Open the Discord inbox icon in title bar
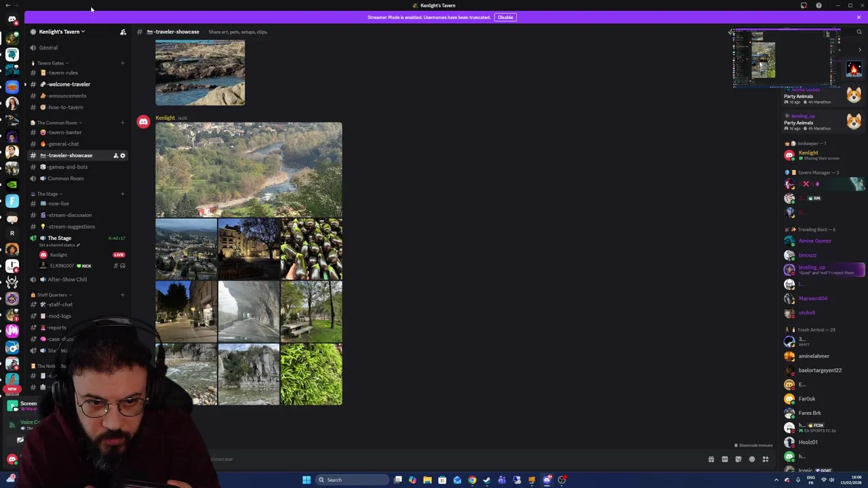This screenshot has height=488, width=868. click(804, 5)
